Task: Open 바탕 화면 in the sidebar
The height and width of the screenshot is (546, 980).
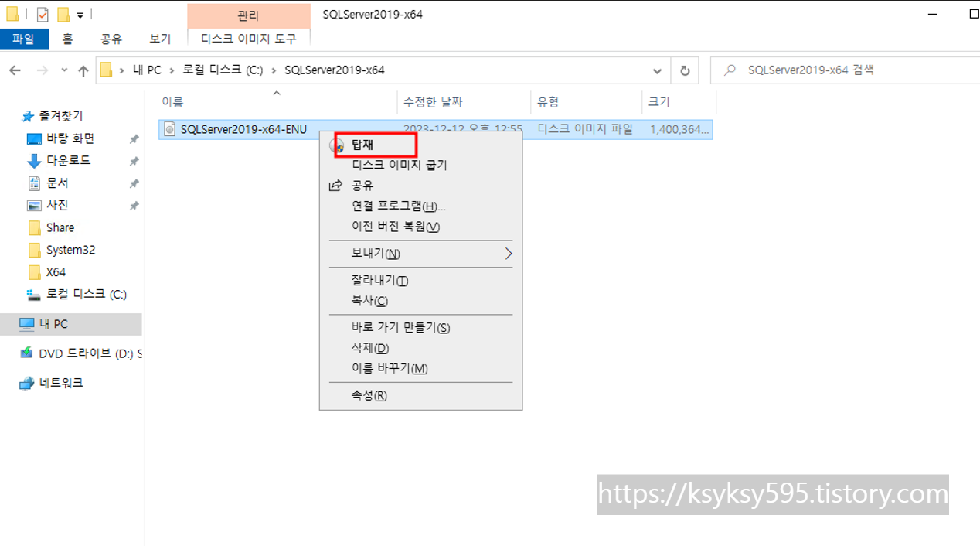Action: click(x=70, y=138)
